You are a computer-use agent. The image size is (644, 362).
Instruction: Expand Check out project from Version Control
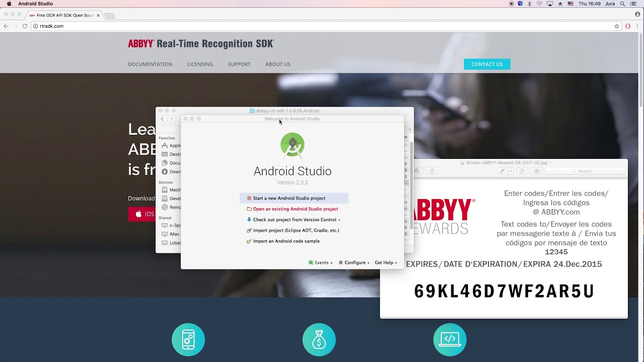293,220
